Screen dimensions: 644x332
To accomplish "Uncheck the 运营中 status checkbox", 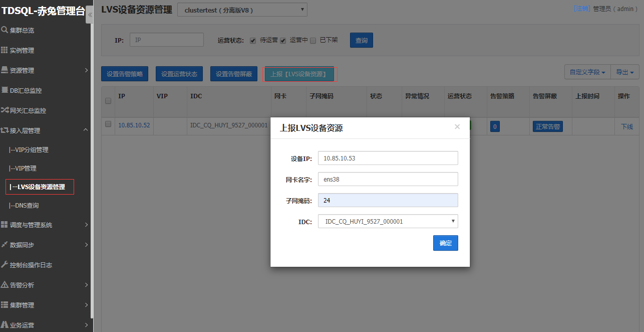I will [x=283, y=41].
